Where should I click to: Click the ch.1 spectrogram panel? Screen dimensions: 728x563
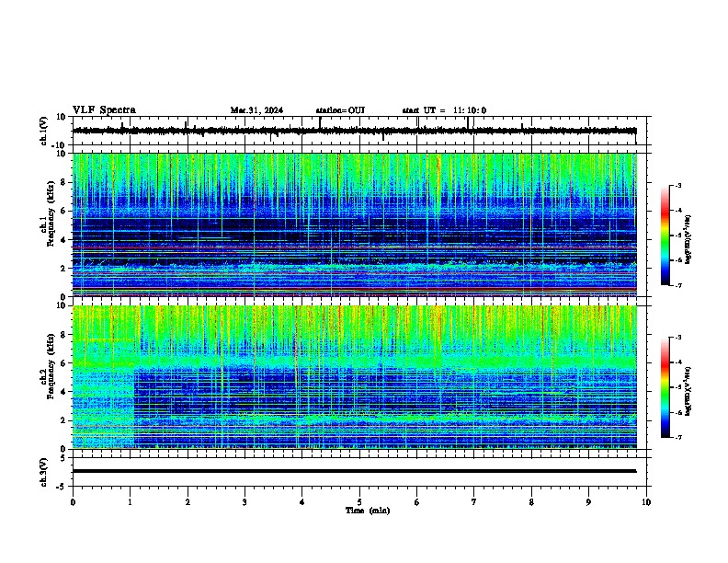coord(354,224)
